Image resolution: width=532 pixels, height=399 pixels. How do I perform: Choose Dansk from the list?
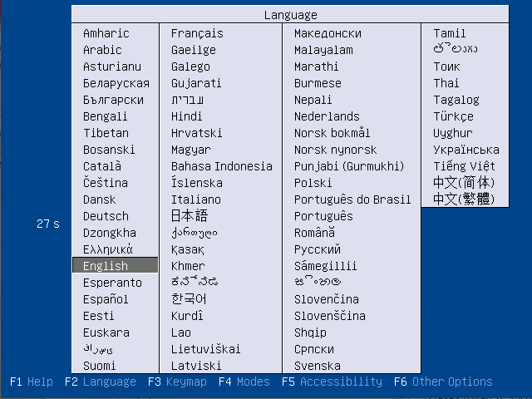[x=100, y=199]
